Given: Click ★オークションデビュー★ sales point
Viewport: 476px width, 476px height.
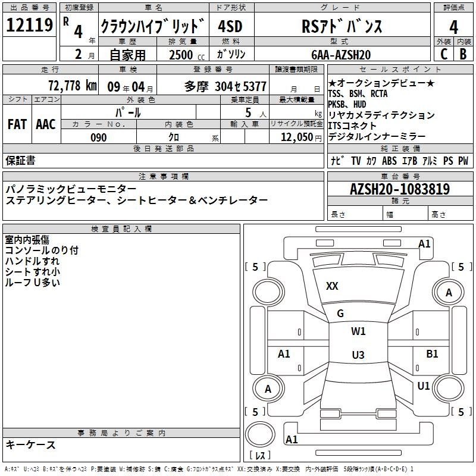Looking at the screenshot, I should pyautogui.click(x=381, y=83).
